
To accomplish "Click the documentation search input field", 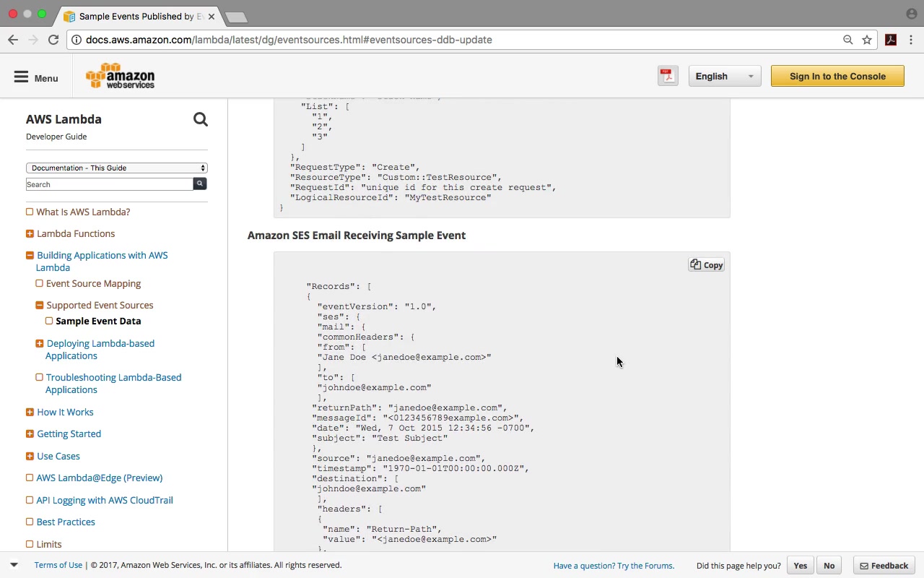I will click(x=109, y=184).
